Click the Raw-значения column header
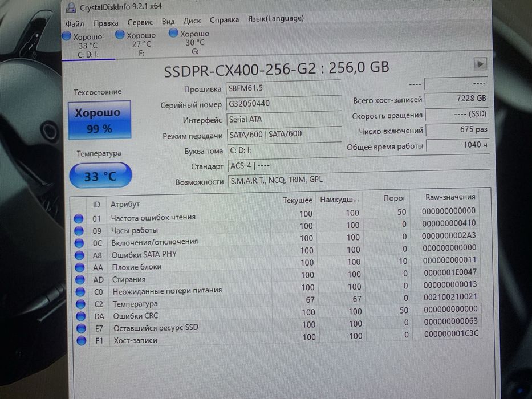Screen dimensions: 532x399 tap(450, 197)
